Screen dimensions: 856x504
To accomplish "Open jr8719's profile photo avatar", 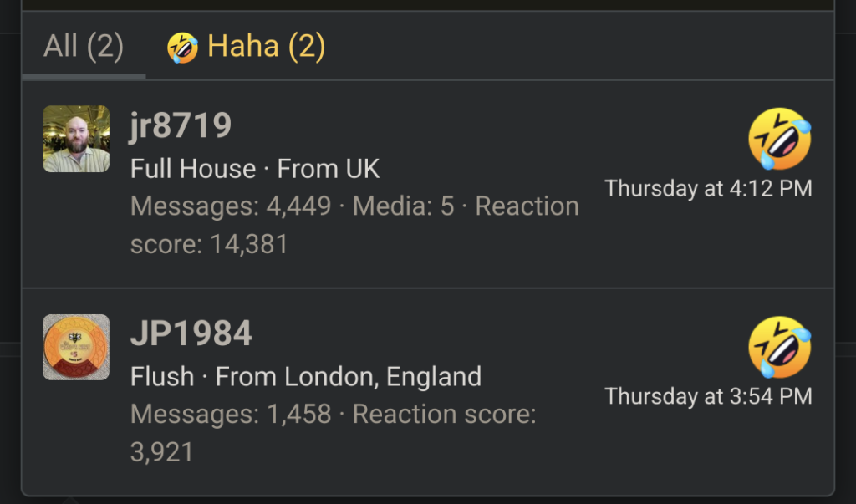I will [x=76, y=139].
